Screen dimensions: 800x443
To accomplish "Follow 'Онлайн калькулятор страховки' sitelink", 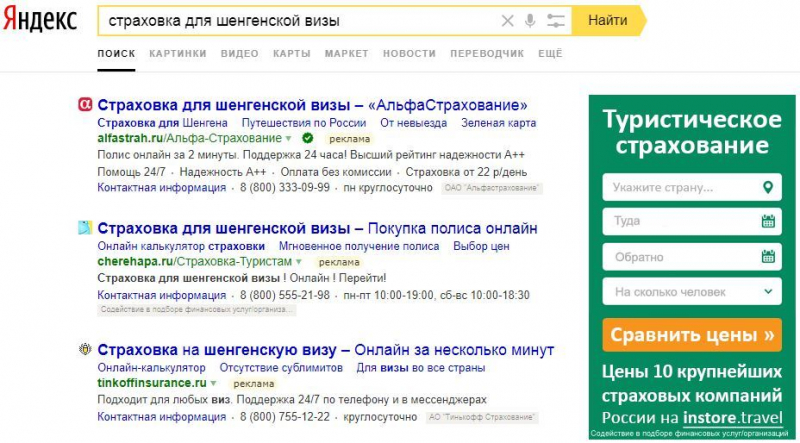I will point(181,246).
